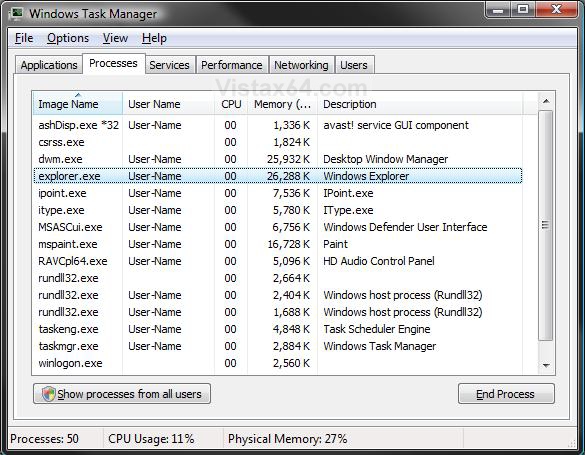585x455 pixels.
Task: Select rundll32.exe using 2,664 K
Action: [278, 278]
